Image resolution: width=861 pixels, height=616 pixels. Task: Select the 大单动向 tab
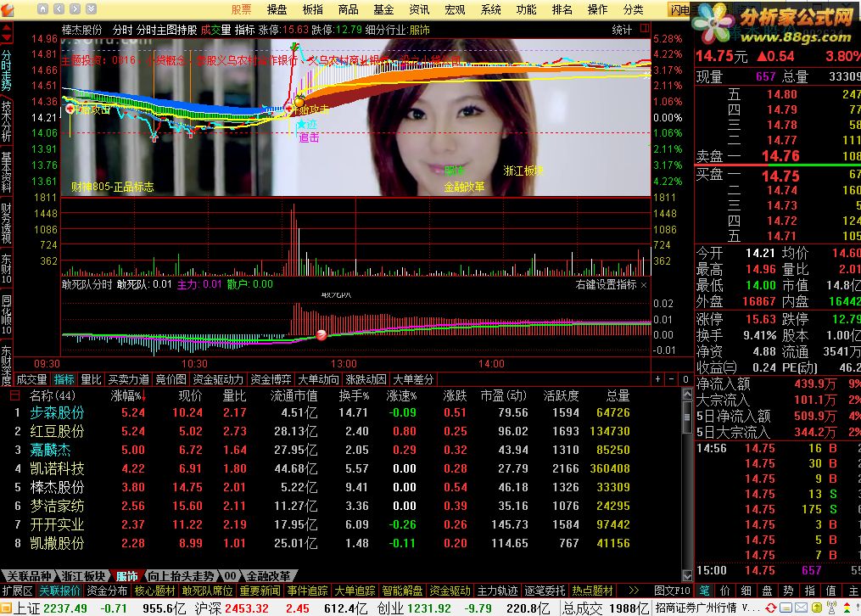[318, 379]
